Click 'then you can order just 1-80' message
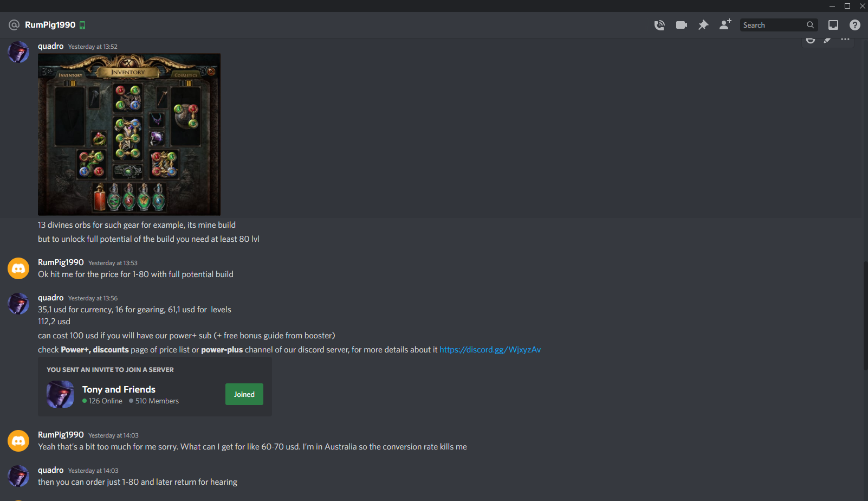868x501 pixels. [138, 482]
